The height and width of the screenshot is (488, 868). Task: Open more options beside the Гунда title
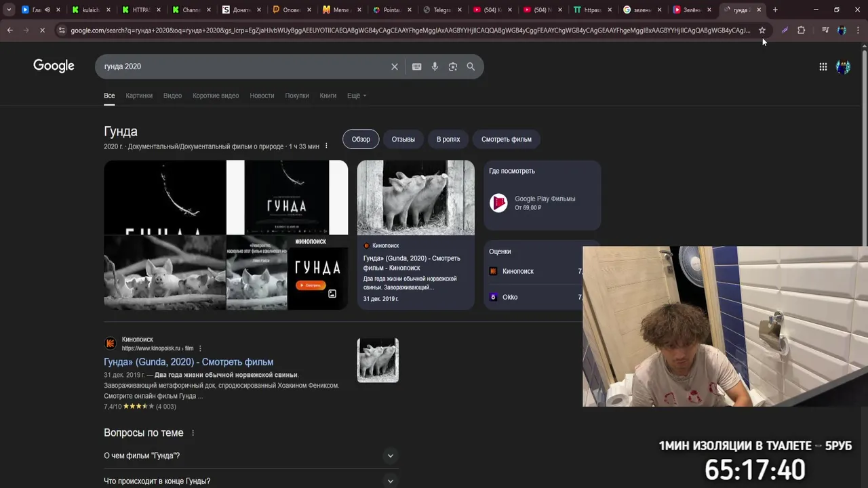[326, 146]
